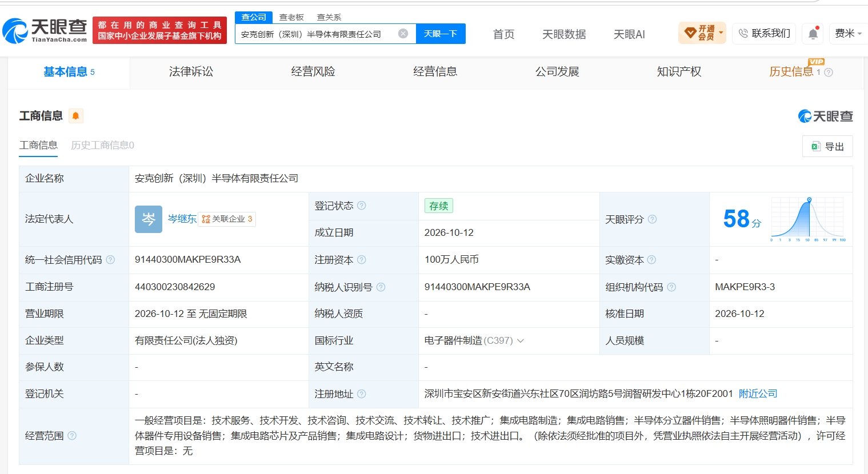Open 天眼AI in top navigation
The image size is (868, 474).
click(x=629, y=34)
